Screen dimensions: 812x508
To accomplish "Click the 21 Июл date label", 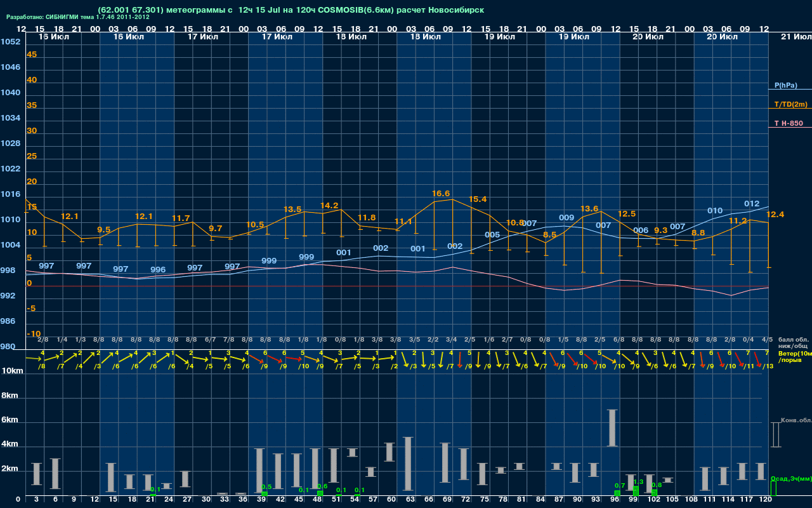I will click(796, 37).
